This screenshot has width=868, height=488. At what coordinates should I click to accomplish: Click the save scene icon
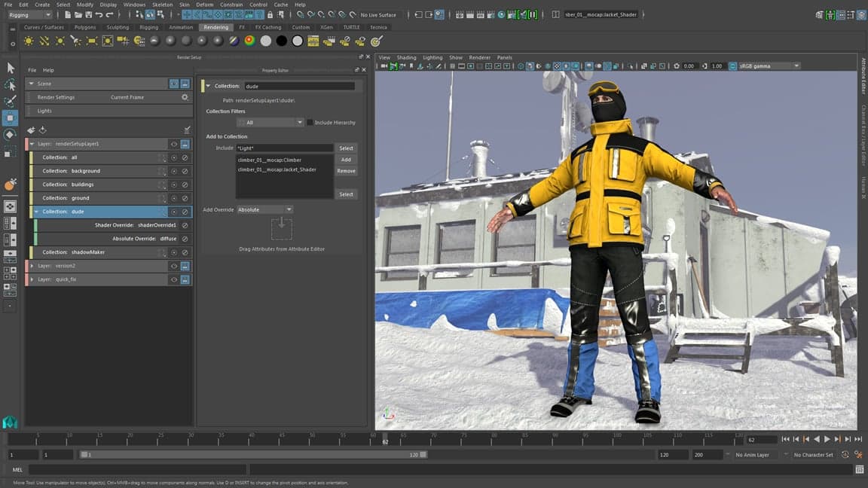tap(89, 15)
